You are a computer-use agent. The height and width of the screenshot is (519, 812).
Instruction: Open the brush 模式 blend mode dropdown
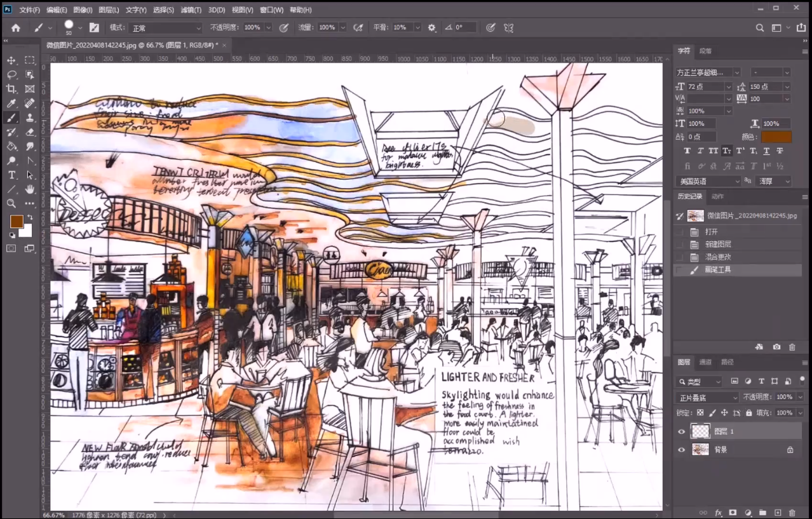(165, 28)
